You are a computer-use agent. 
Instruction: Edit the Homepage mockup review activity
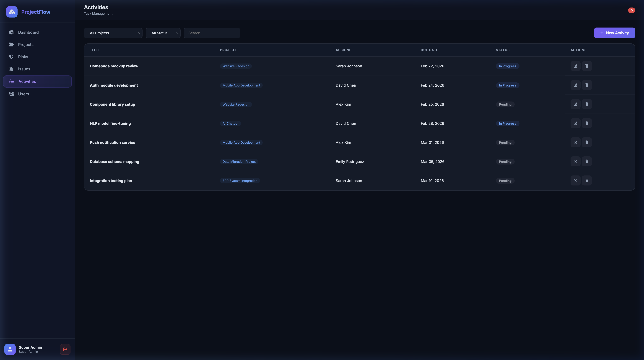click(575, 66)
